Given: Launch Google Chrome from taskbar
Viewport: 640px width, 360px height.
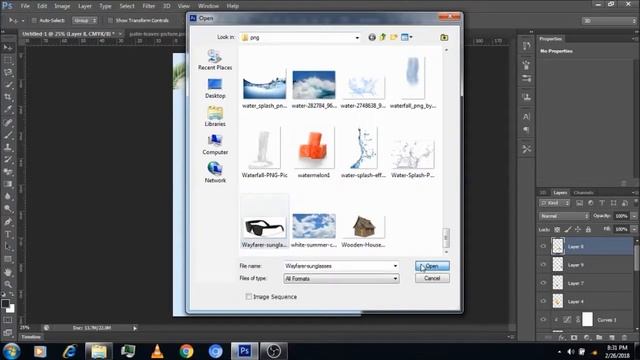Looking at the screenshot, I should coord(187,351).
